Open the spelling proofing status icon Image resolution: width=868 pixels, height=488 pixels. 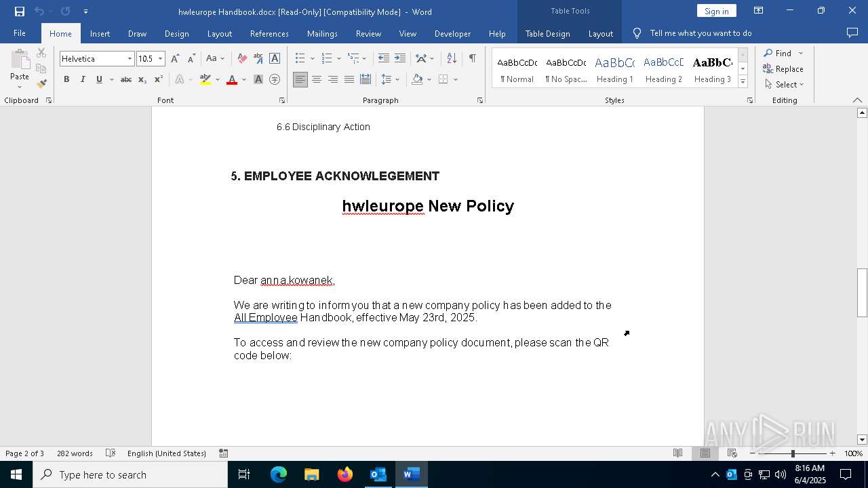pyautogui.click(x=111, y=453)
